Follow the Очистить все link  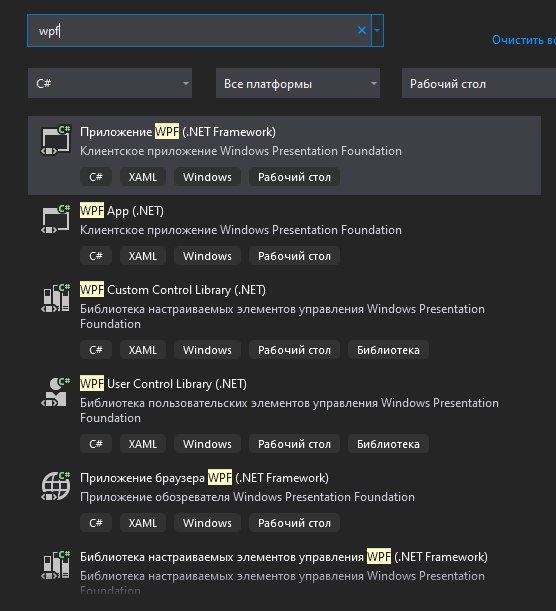523,40
